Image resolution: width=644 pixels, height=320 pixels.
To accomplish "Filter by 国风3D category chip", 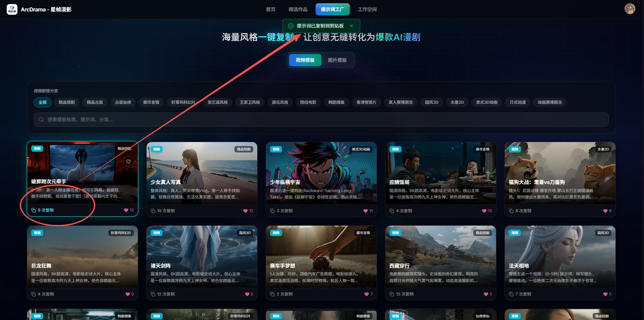I will (x=432, y=102).
